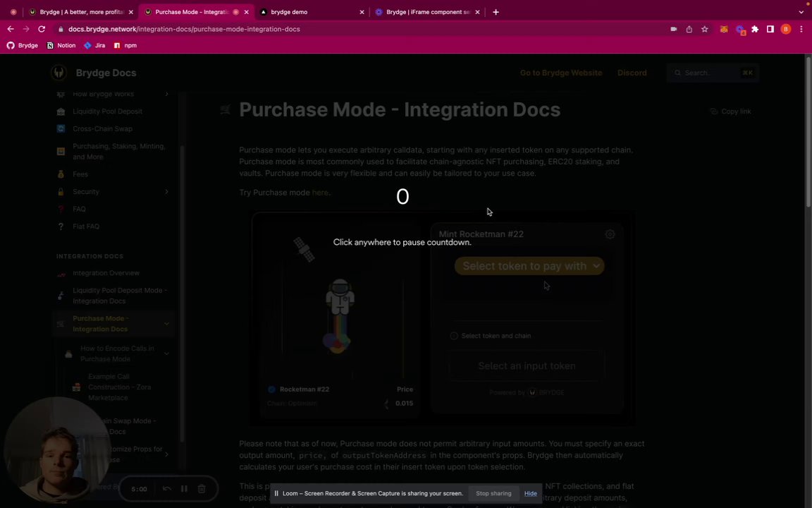
Task: Follow the 'Go to Brydge Website' link
Action: [x=561, y=73]
